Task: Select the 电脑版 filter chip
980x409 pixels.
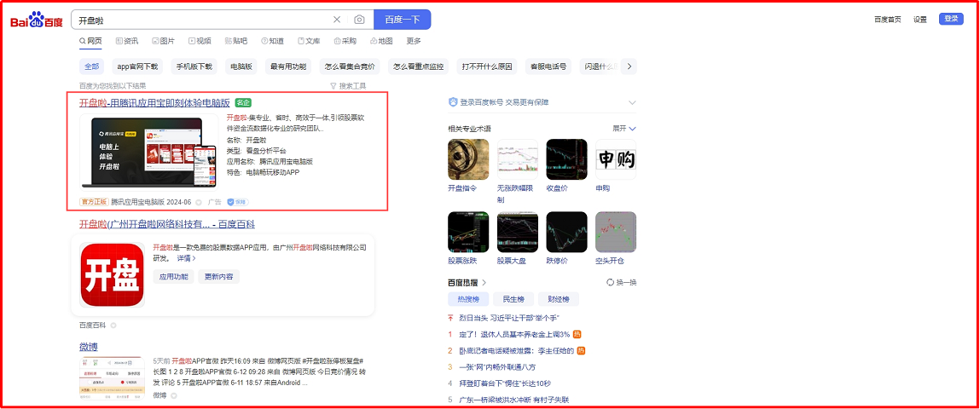Action: pos(241,66)
